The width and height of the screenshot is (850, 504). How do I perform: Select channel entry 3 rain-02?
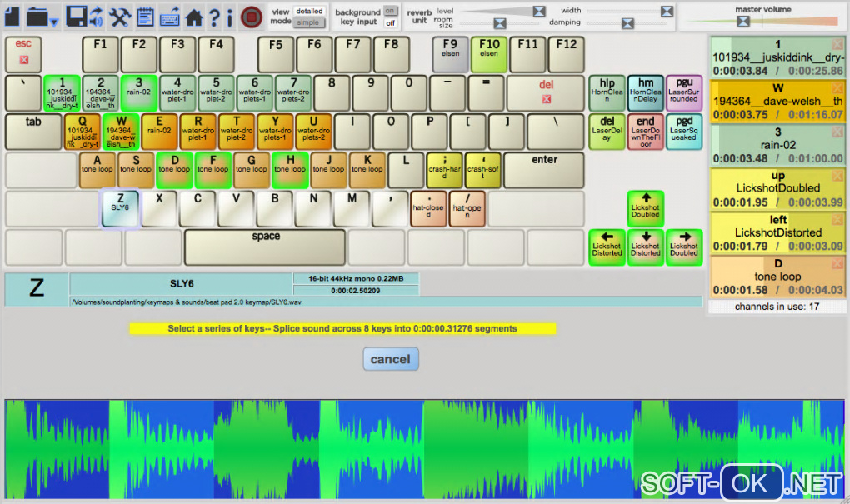tap(777, 145)
